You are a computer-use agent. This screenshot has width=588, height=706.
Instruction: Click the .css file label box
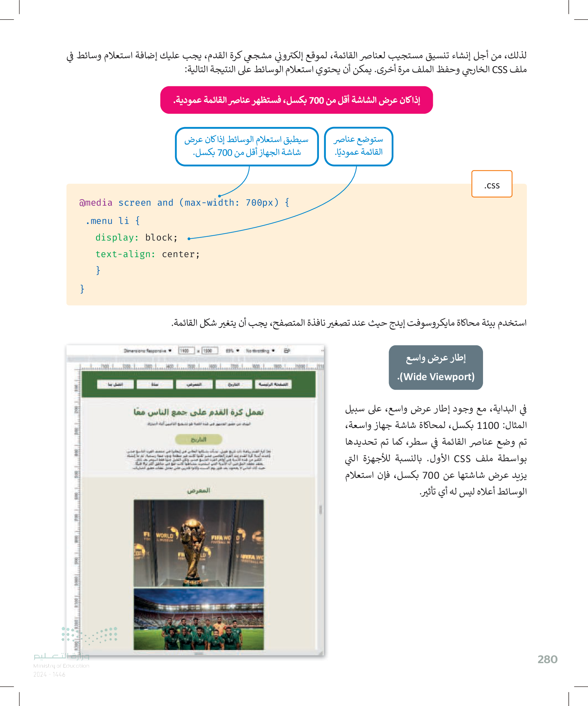492,184
